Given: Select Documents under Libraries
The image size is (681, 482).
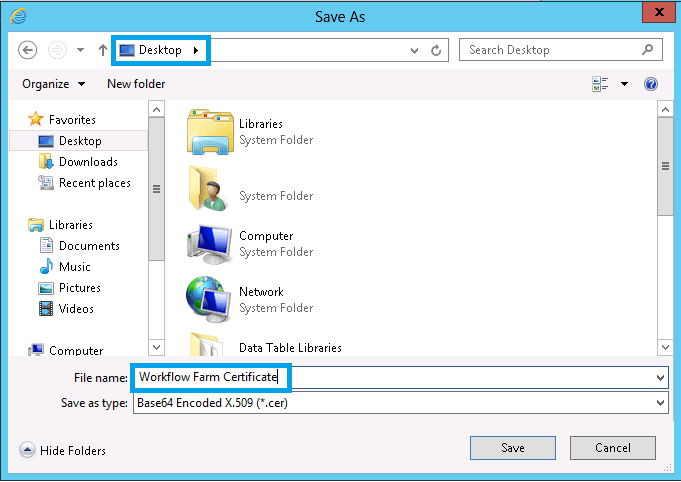Looking at the screenshot, I should [88, 246].
